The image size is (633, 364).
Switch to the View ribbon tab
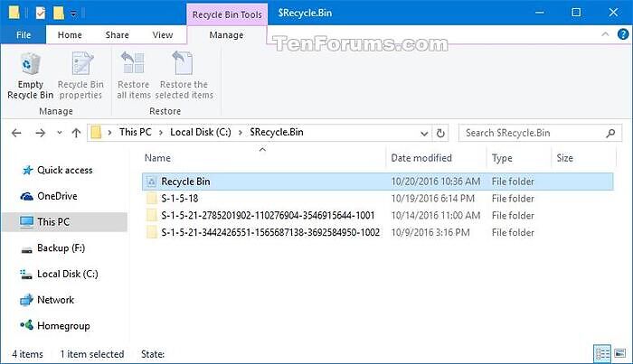163,35
